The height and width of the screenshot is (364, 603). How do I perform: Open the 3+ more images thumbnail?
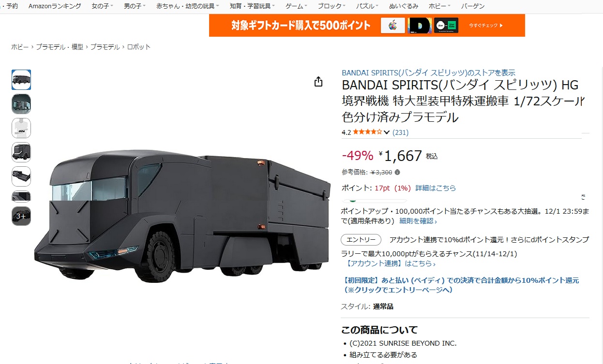tap(21, 216)
